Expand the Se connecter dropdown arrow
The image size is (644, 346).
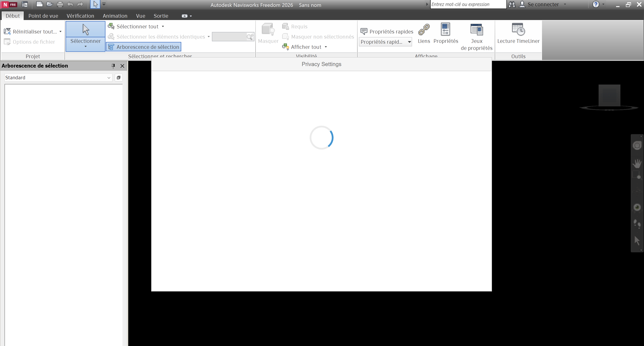point(565,4)
